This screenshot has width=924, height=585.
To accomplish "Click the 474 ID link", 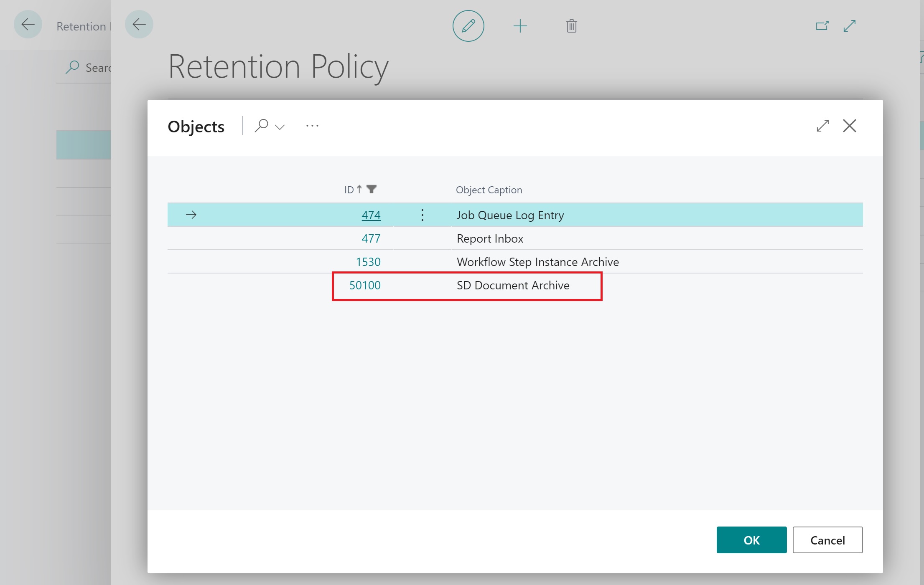I will click(371, 215).
